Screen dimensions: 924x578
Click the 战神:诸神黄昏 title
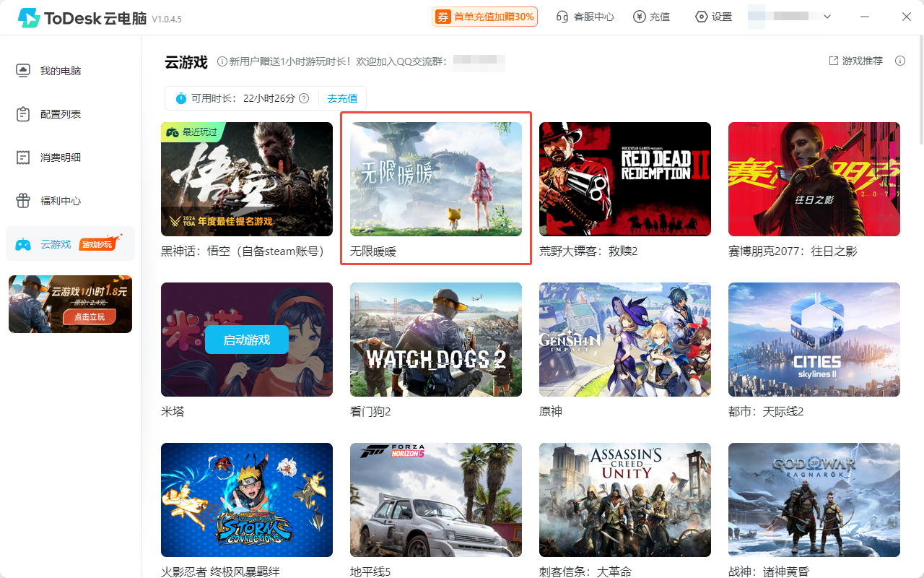click(769, 571)
